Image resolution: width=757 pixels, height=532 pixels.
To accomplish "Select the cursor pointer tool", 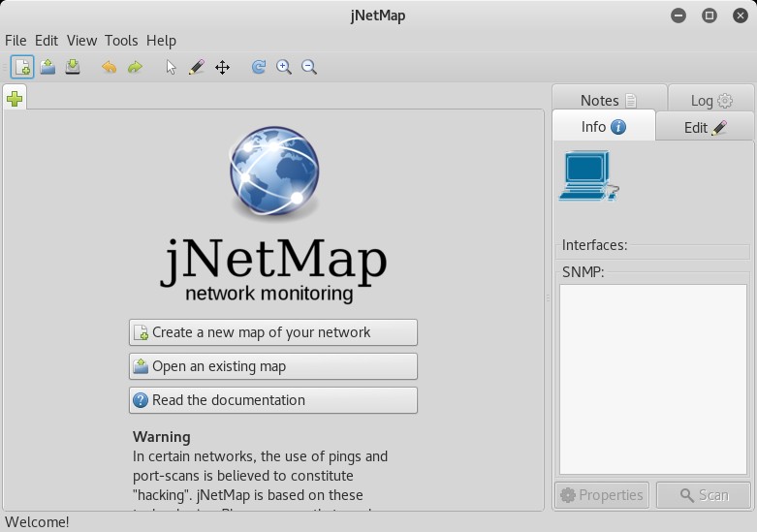I will [x=171, y=67].
